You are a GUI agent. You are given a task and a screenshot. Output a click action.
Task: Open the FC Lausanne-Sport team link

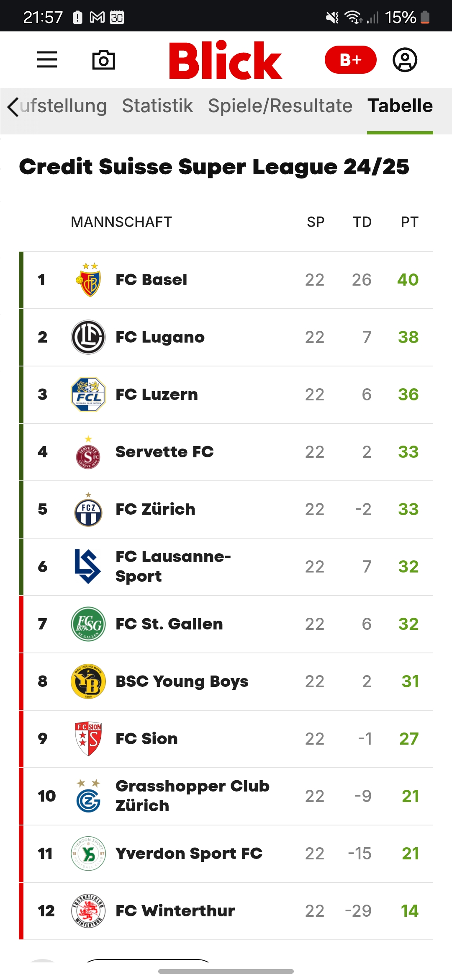tap(173, 566)
